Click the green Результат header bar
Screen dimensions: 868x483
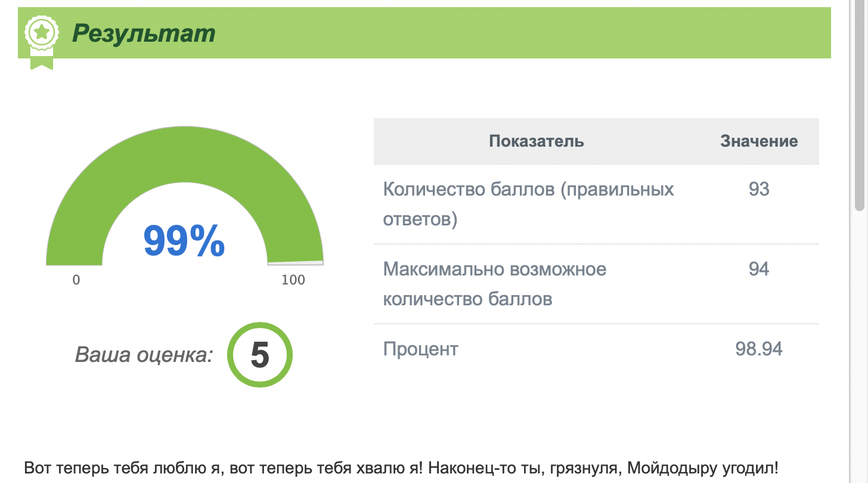point(424,33)
